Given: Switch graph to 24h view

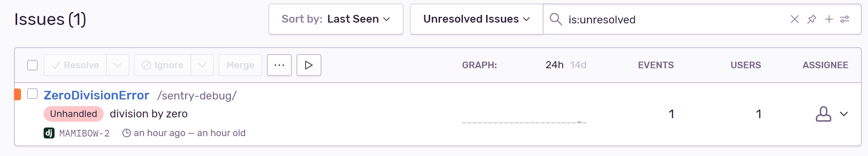Looking at the screenshot, I should pos(554,65).
